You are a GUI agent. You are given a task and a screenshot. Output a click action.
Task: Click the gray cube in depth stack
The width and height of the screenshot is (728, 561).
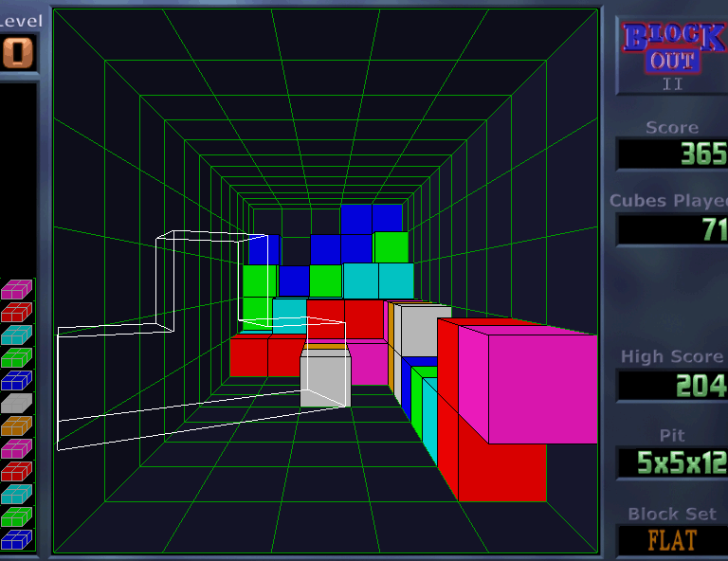tap(18, 403)
